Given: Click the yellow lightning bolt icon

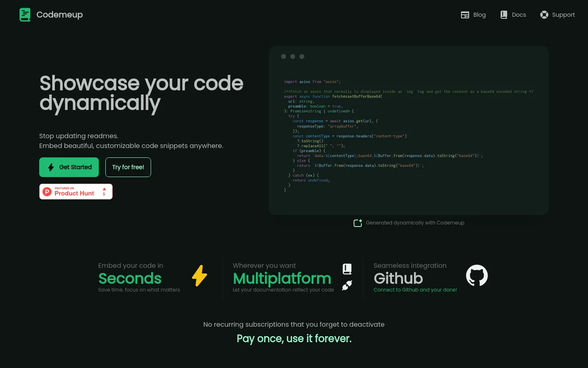Looking at the screenshot, I should pos(200,276).
